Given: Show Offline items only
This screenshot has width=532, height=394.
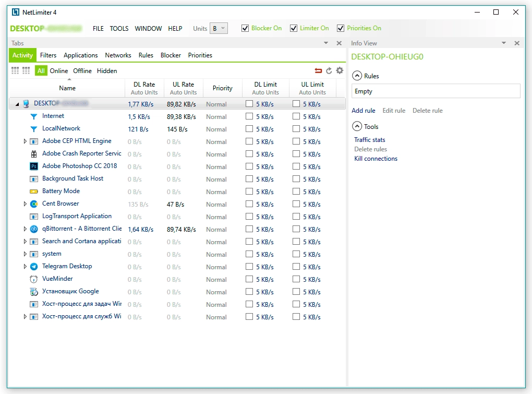Looking at the screenshot, I should tap(82, 71).
